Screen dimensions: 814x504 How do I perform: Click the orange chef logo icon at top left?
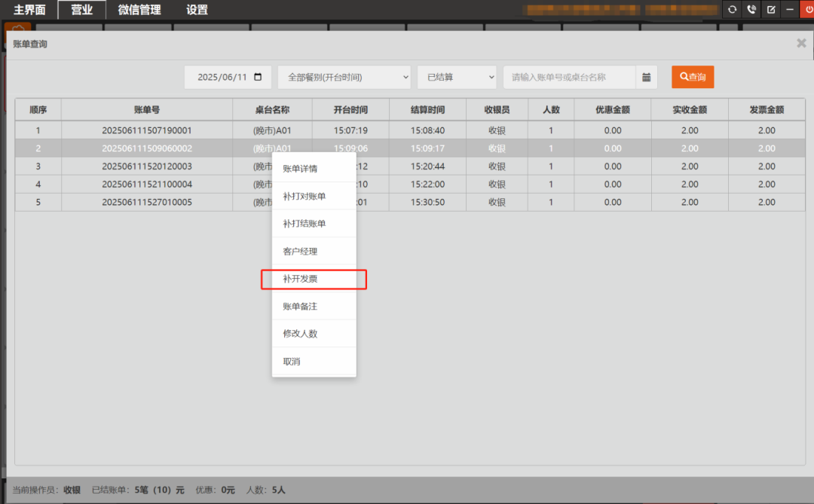click(17, 29)
